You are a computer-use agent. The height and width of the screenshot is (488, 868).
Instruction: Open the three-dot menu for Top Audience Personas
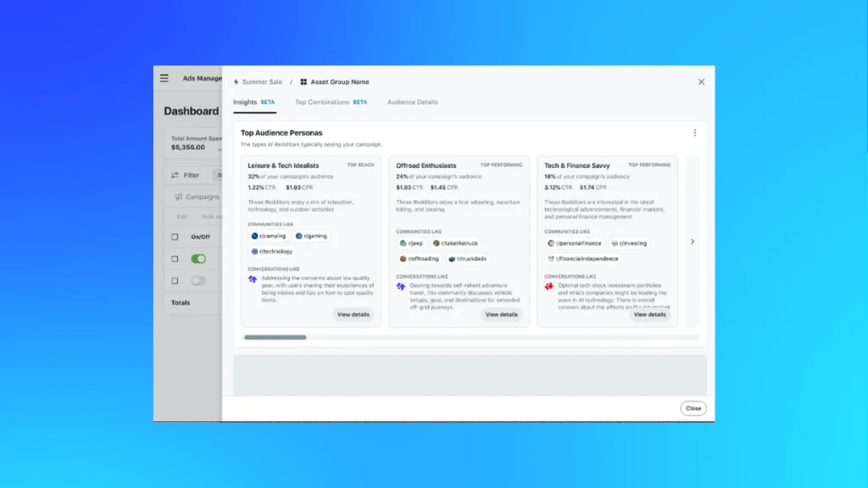tap(695, 133)
